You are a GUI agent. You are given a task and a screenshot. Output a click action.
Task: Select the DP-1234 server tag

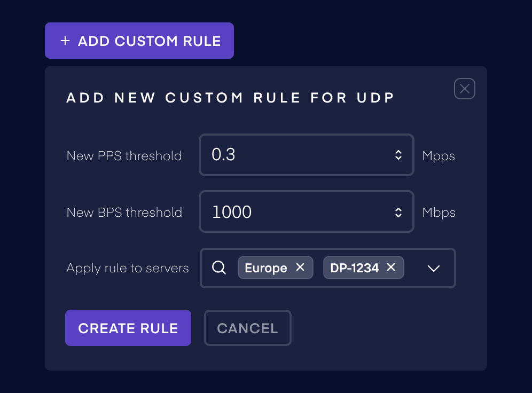pyautogui.click(x=354, y=268)
